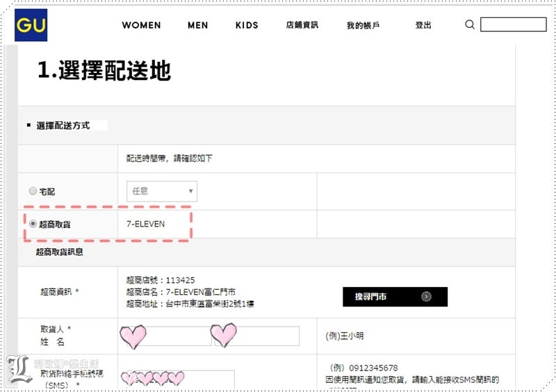Open 我的帳戶 account page
Image resolution: width=556 pixels, height=392 pixels.
pyautogui.click(x=363, y=25)
